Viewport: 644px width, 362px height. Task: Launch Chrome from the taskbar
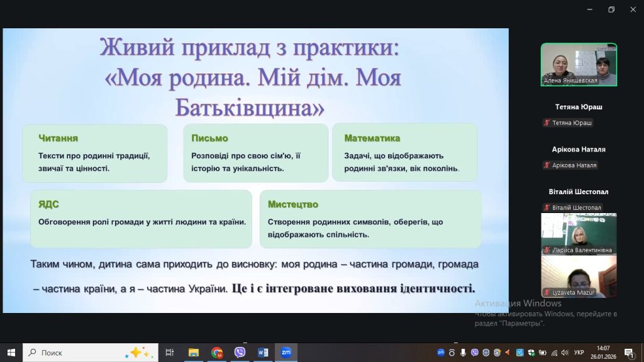pyautogui.click(x=217, y=353)
